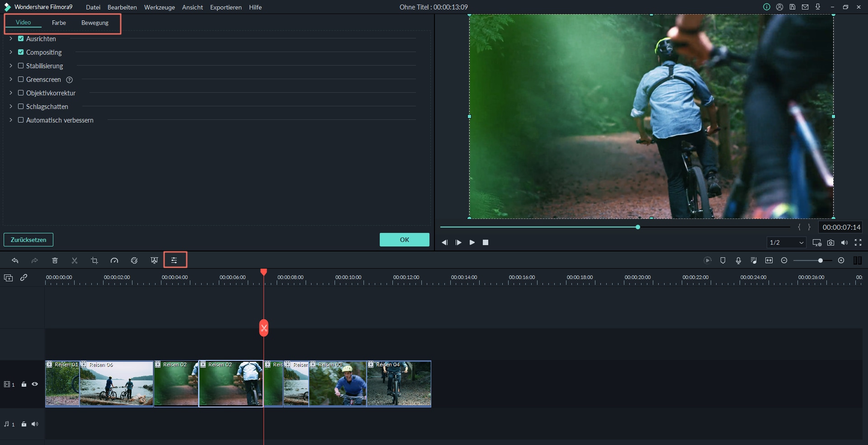Viewport: 868px width, 445px height.
Task: Click the green screen toolbar icon
Action: (x=154, y=260)
